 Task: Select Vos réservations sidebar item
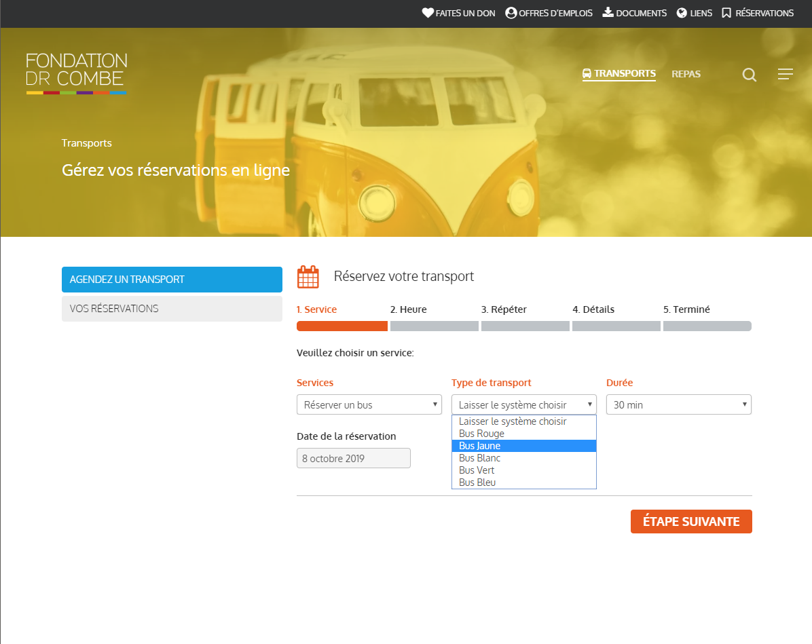pos(172,309)
